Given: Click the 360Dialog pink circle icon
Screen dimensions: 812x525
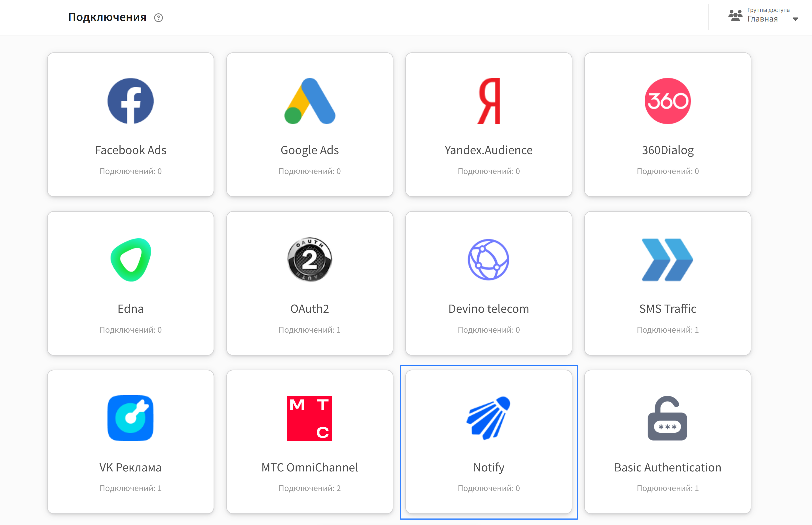Looking at the screenshot, I should click(667, 101).
